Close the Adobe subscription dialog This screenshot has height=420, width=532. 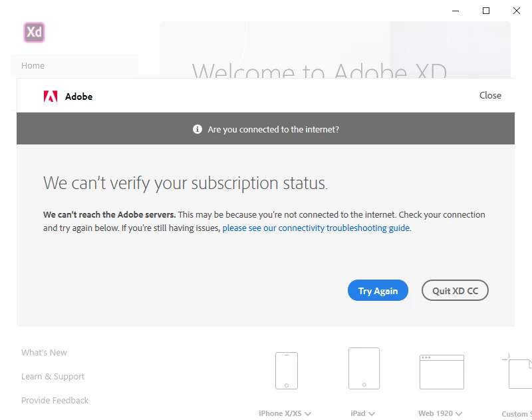490,95
